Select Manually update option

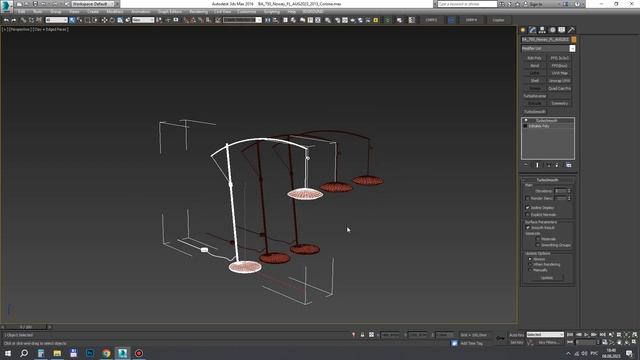530,270
